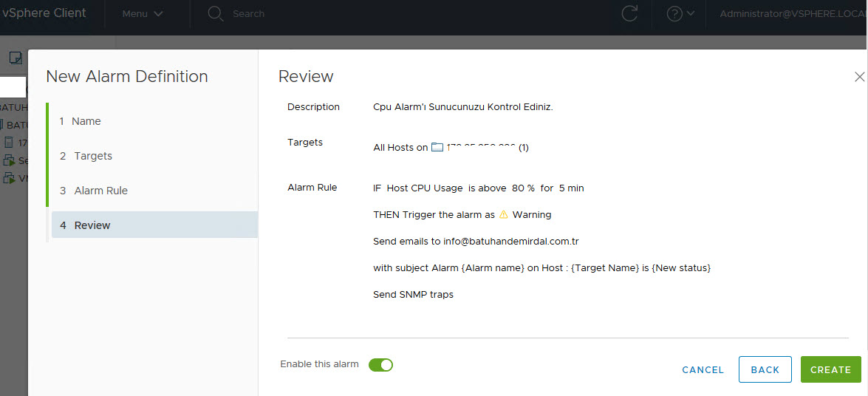Image resolution: width=868 pixels, height=396 pixels.
Task: Click the yellow Warning triangle icon
Action: (504, 215)
